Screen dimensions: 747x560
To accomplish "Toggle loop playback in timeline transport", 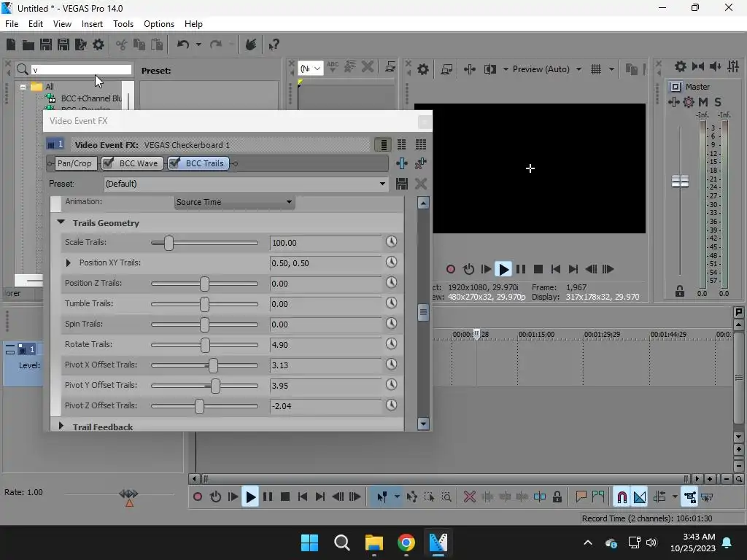I will click(x=215, y=497).
